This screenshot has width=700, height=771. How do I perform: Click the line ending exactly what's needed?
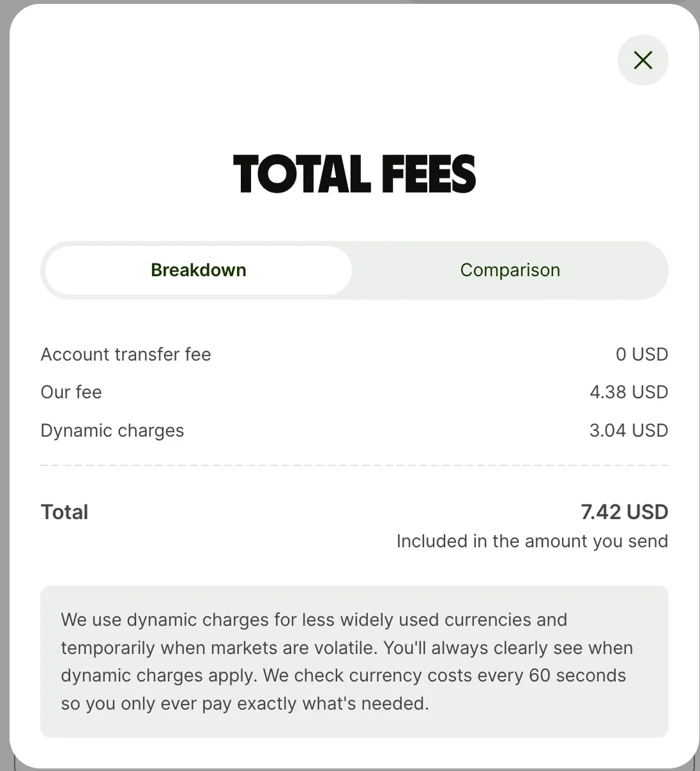click(x=245, y=704)
